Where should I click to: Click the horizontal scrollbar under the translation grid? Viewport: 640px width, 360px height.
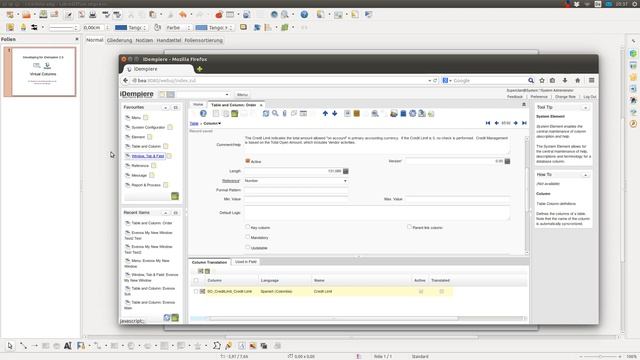(333, 318)
